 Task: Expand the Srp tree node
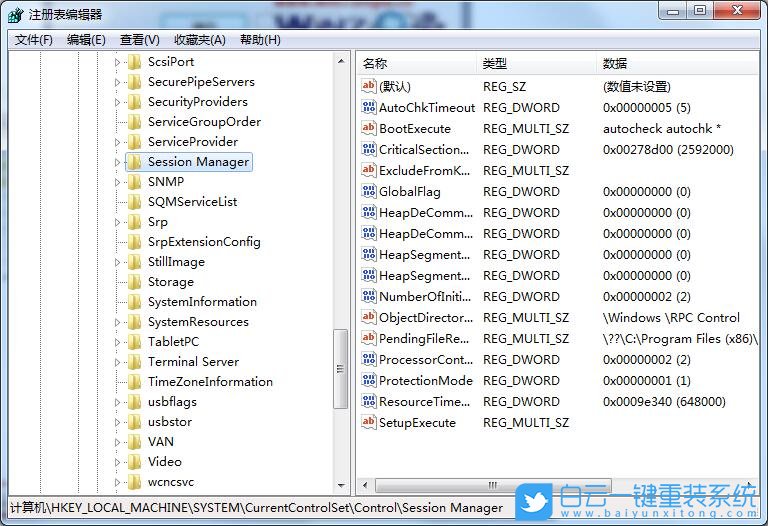117,222
